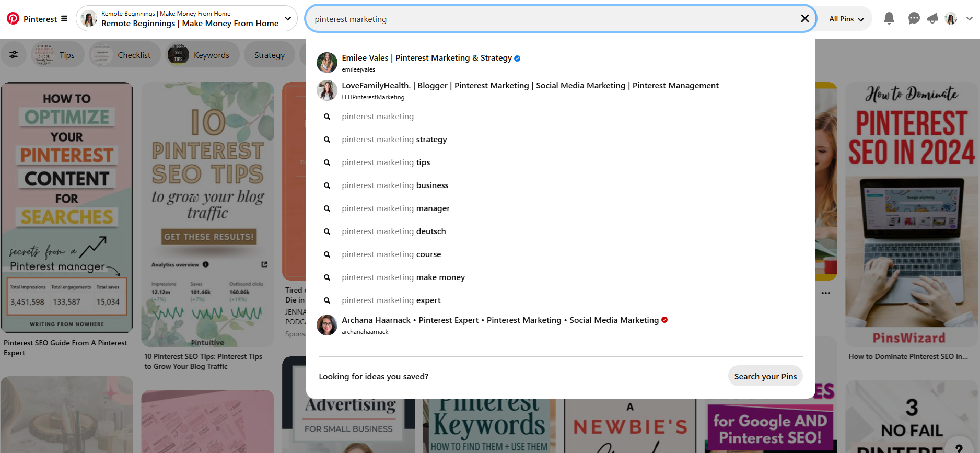Choose 'pinterest marketing business' suggestion
Viewport: 980px width, 453px height.
[x=561, y=185]
